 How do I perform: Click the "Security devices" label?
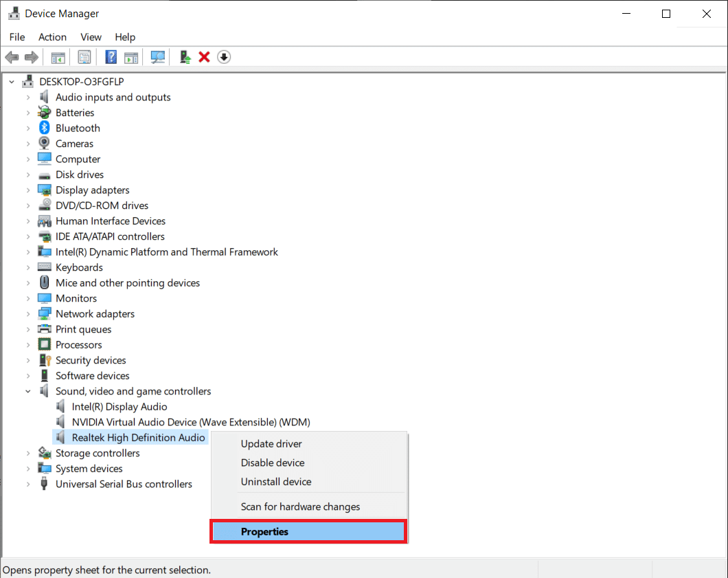91,360
